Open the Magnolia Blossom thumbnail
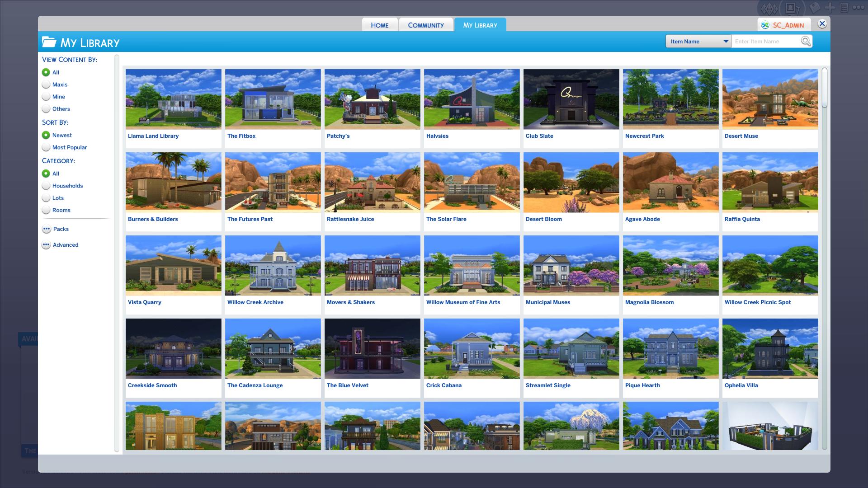 [x=671, y=265]
